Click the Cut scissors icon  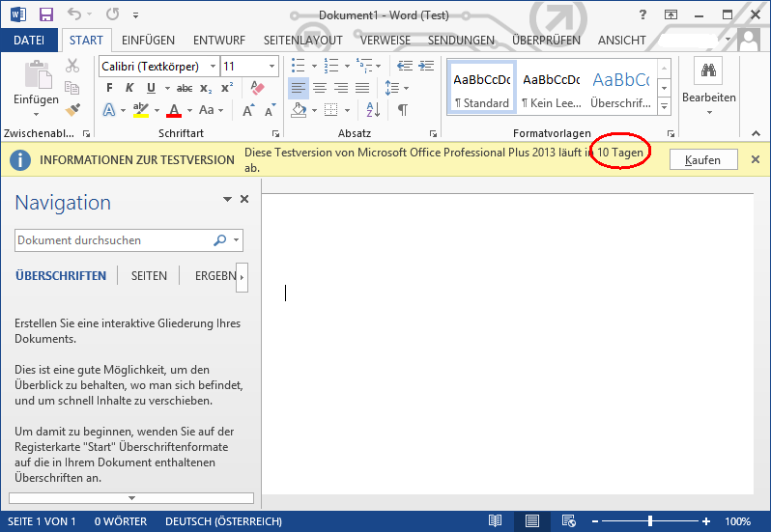[x=72, y=66]
